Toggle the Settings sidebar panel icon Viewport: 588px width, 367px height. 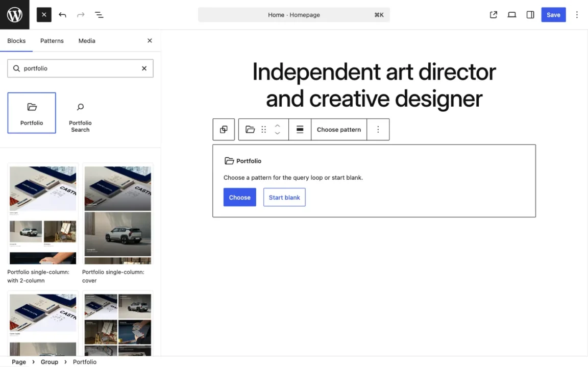530,15
